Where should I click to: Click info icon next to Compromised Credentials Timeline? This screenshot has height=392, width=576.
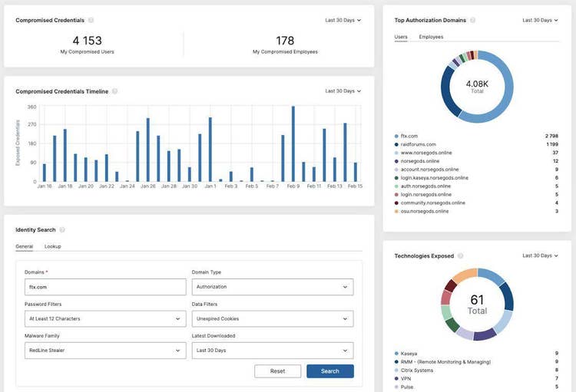coord(115,91)
